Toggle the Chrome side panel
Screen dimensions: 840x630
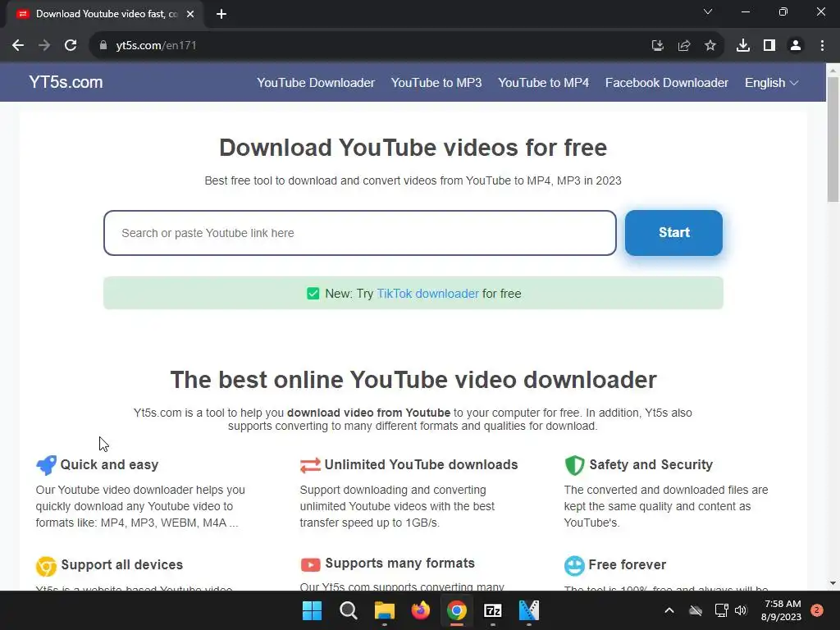pyautogui.click(x=769, y=46)
